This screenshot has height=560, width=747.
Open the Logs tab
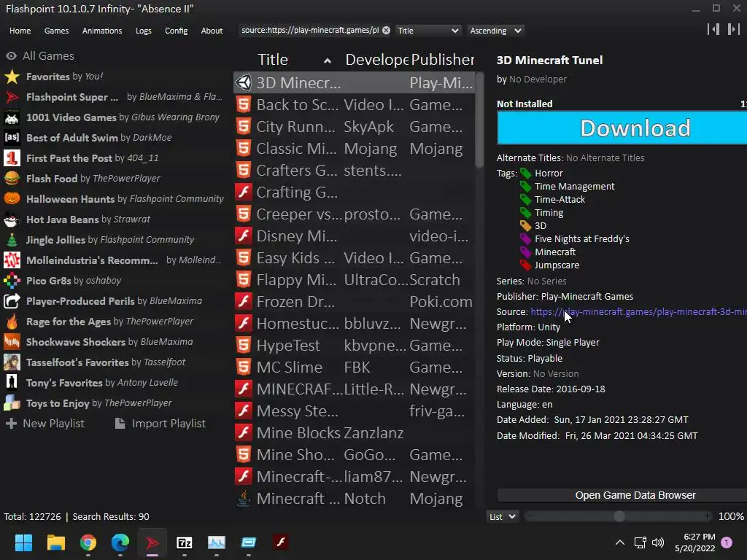(x=144, y=31)
